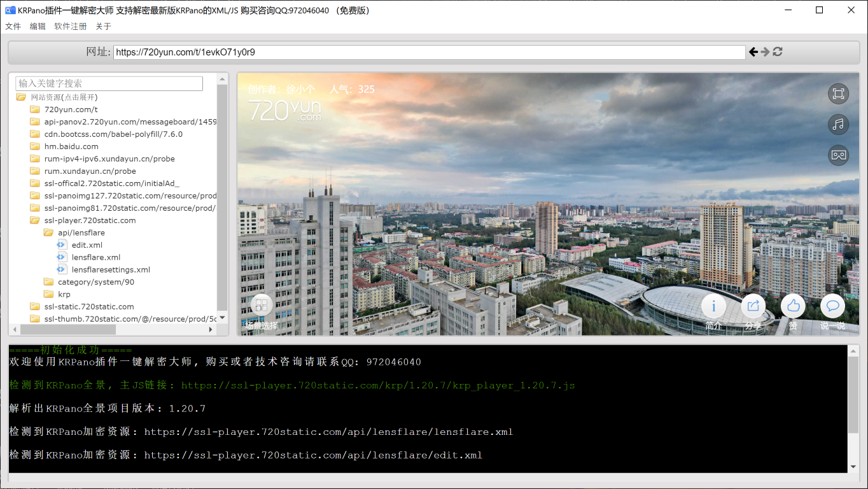Click the refresh icon beside the URL bar
Image resolution: width=868 pixels, height=489 pixels.
pyautogui.click(x=778, y=52)
